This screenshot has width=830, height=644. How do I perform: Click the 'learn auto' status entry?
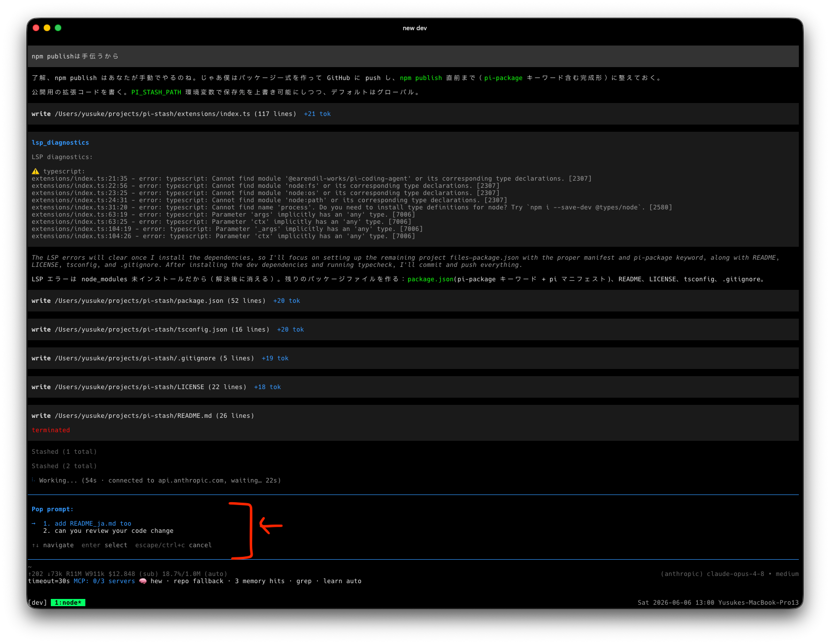pyautogui.click(x=342, y=581)
